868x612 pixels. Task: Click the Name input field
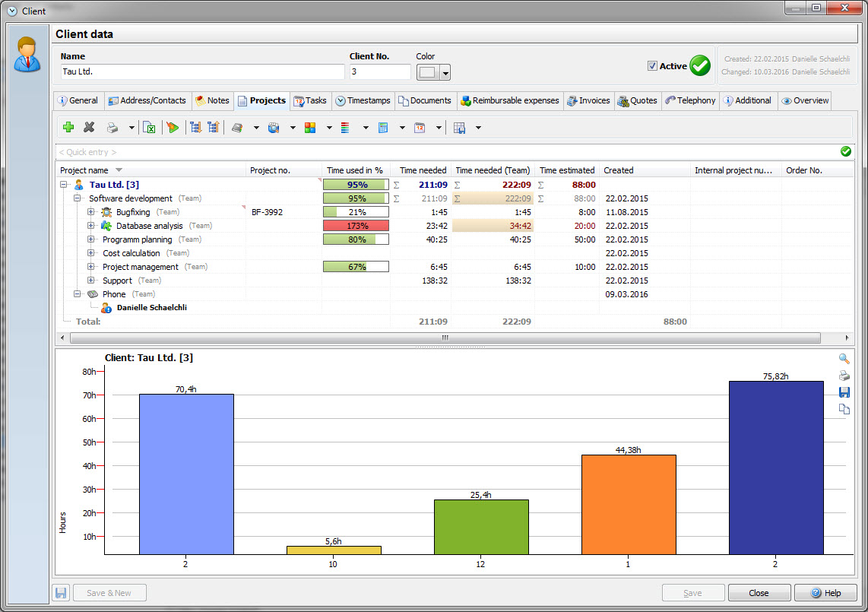point(202,72)
